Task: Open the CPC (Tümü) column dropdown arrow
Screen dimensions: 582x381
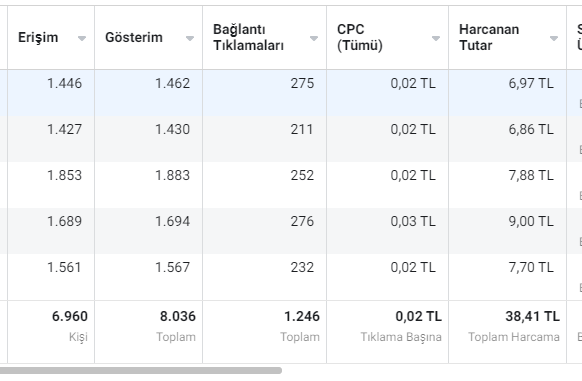Action: [436, 38]
